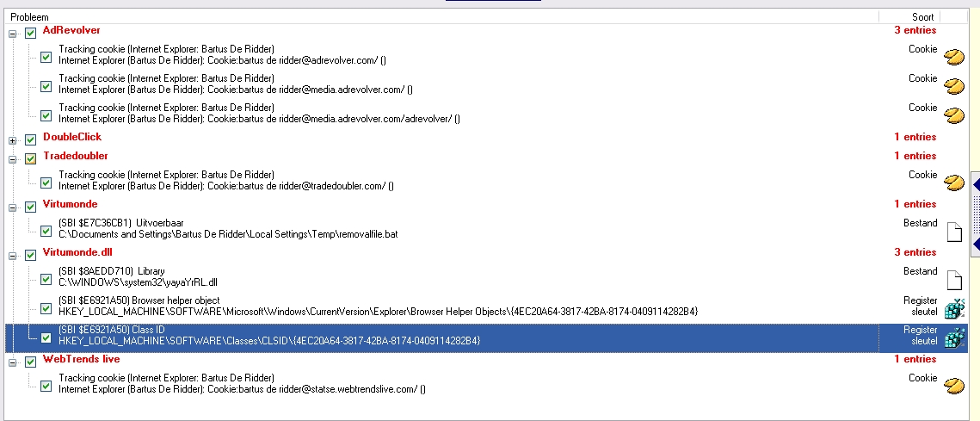Click the lower blue arrow on side panel handle
The width and height of the screenshot is (980, 421).
(x=977, y=244)
